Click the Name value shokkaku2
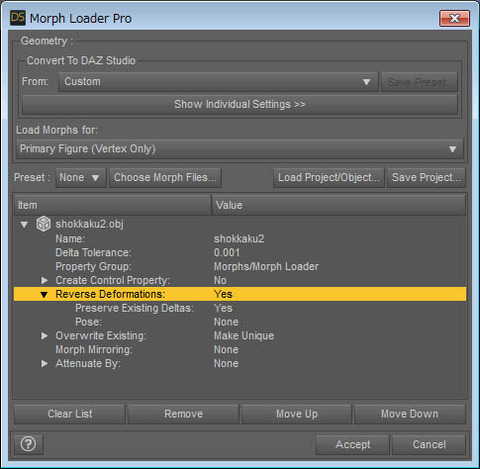Viewport: 480px width, 469px height. click(239, 239)
